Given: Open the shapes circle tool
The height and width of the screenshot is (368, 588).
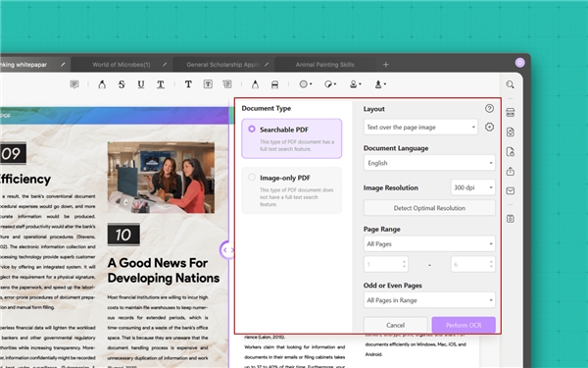Looking at the screenshot, I should (x=305, y=84).
